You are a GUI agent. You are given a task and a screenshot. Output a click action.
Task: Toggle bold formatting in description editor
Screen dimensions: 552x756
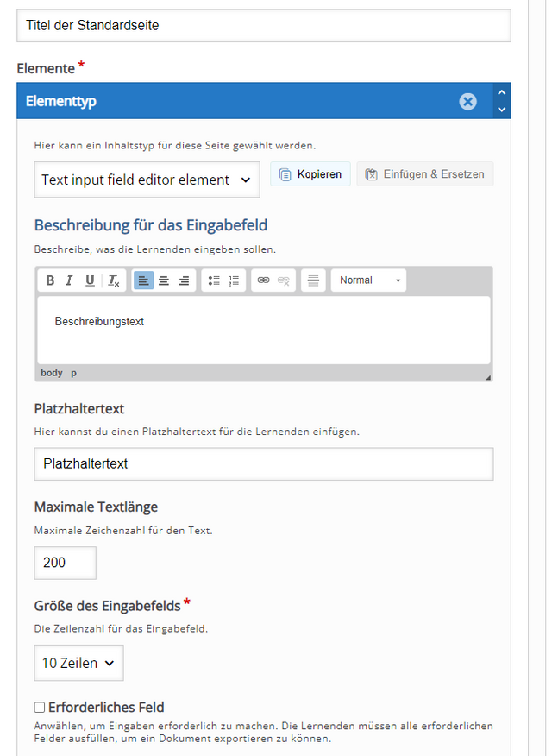point(50,280)
